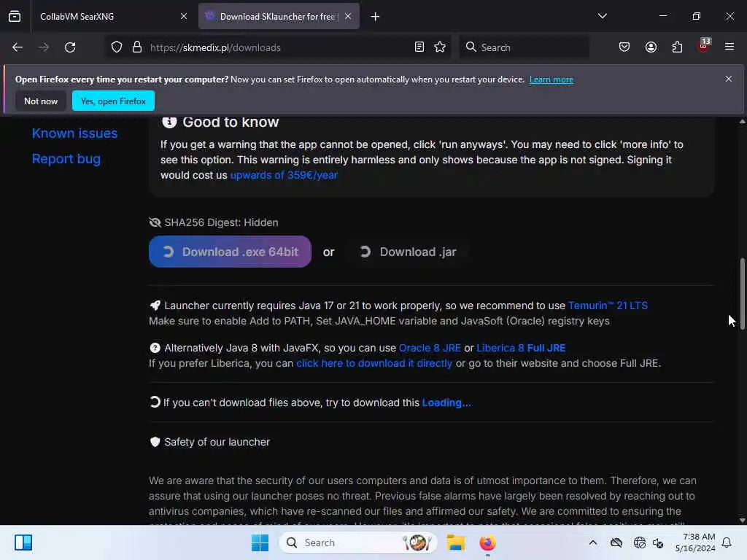Screen dimensions: 747x560
Task: Click the Loading... alternate download link
Action: tap(446, 402)
